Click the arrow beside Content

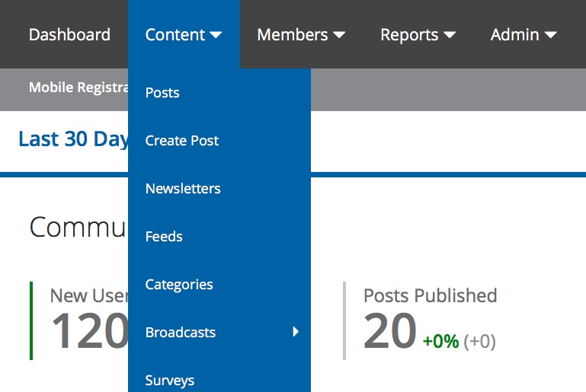[216, 35]
